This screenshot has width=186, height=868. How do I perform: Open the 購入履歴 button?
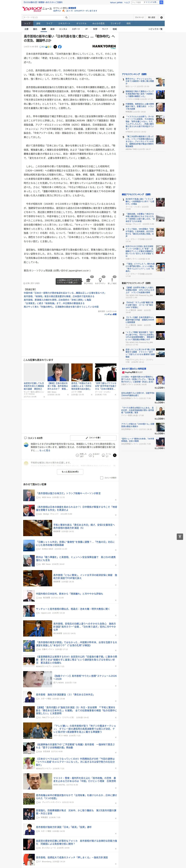[x=152, y=18]
